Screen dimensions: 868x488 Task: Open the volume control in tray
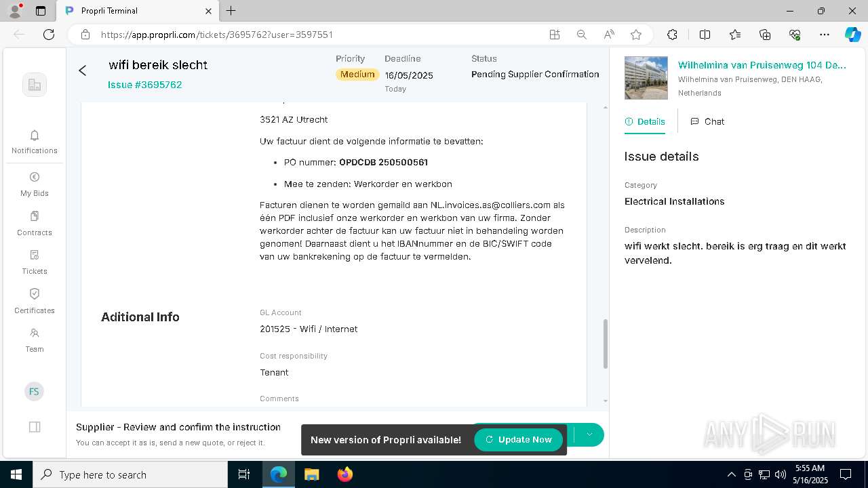780,474
